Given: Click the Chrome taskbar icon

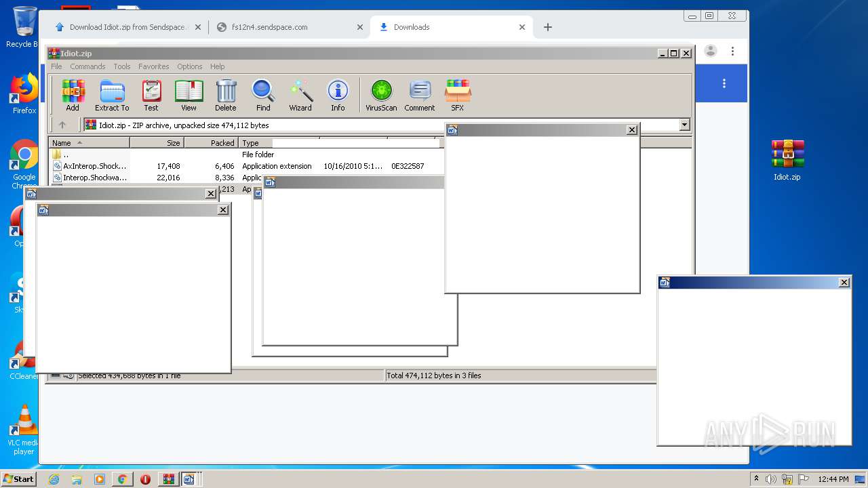Looking at the screenshot, I should pos(122,479).
